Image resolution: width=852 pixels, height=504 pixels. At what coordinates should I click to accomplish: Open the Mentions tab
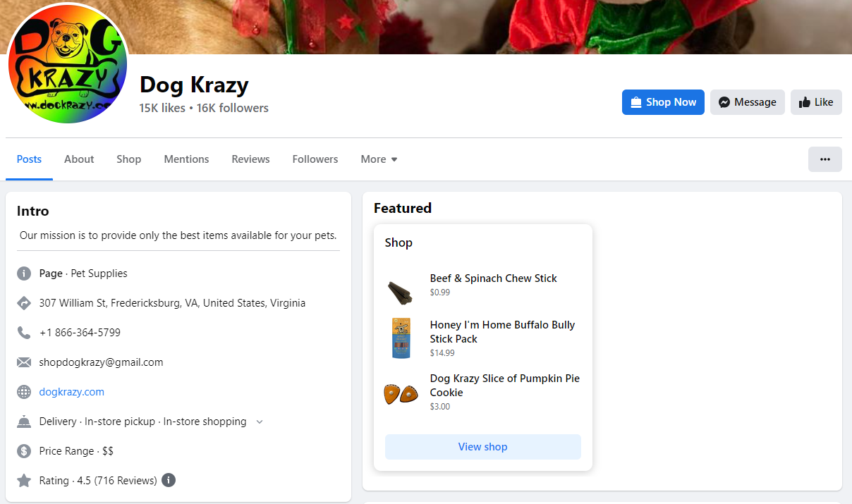[x=186, y=159]
